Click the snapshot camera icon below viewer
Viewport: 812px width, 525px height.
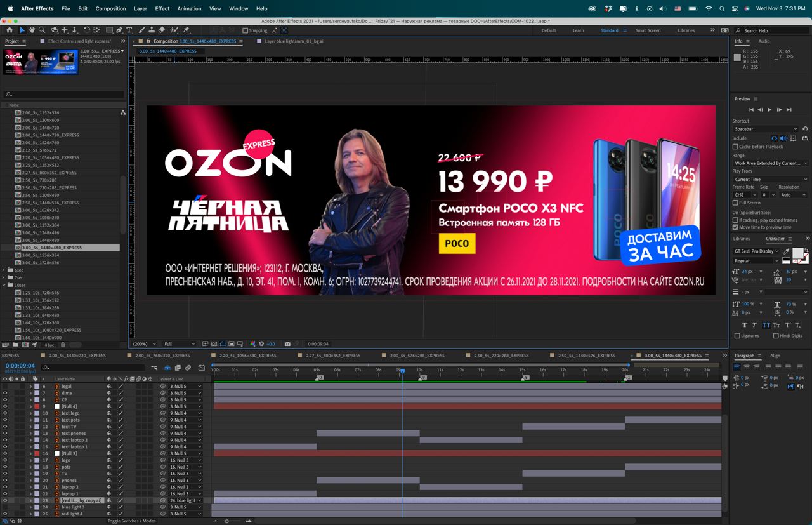point(287,344)
